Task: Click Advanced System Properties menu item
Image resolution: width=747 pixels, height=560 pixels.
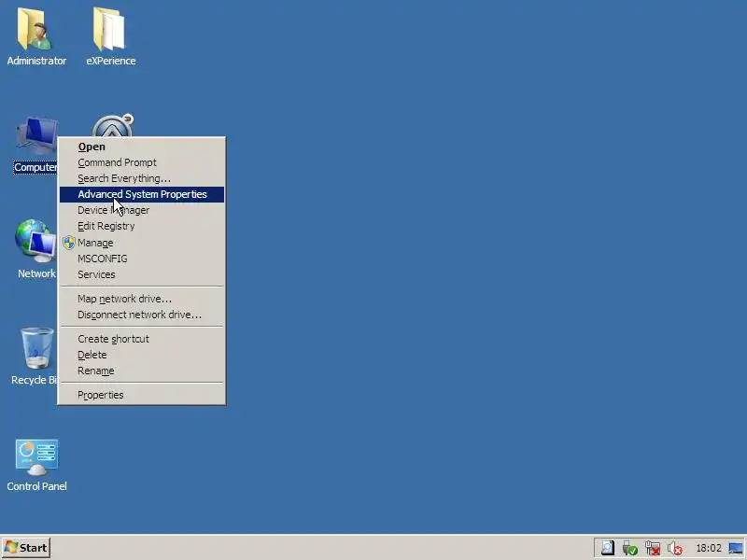Action: 142,194
